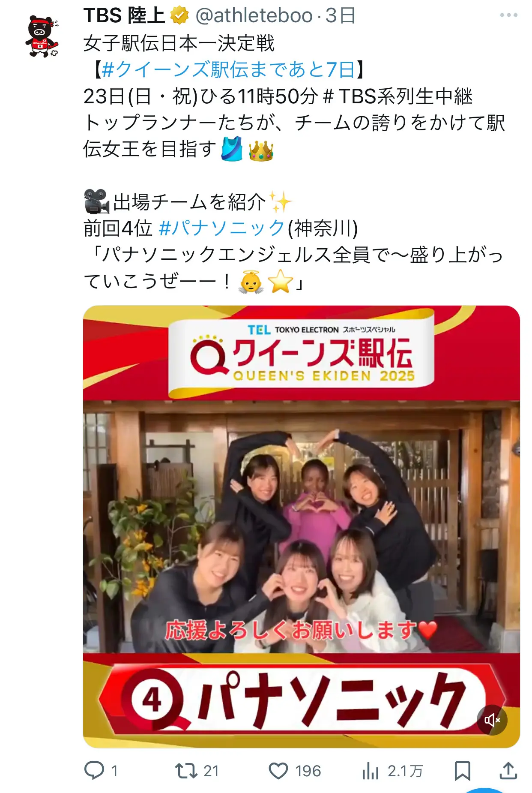Viewport: 532px width, 793px height.
Task: Repost this tweet using the retweet icon
Action: (x=186, y=771)
